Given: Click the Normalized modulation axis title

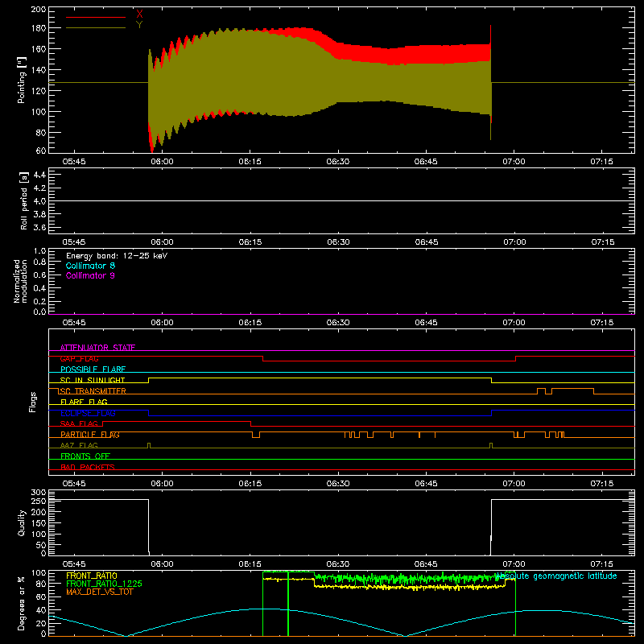Looking at the screenshot, I should pyautogui.click(x=20, y=281).
